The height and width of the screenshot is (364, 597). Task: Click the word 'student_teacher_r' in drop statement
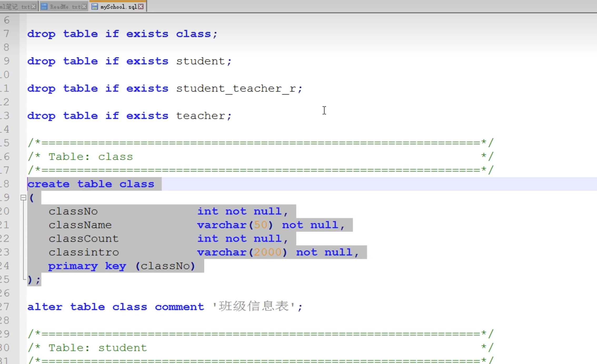(x=236, y=88)
